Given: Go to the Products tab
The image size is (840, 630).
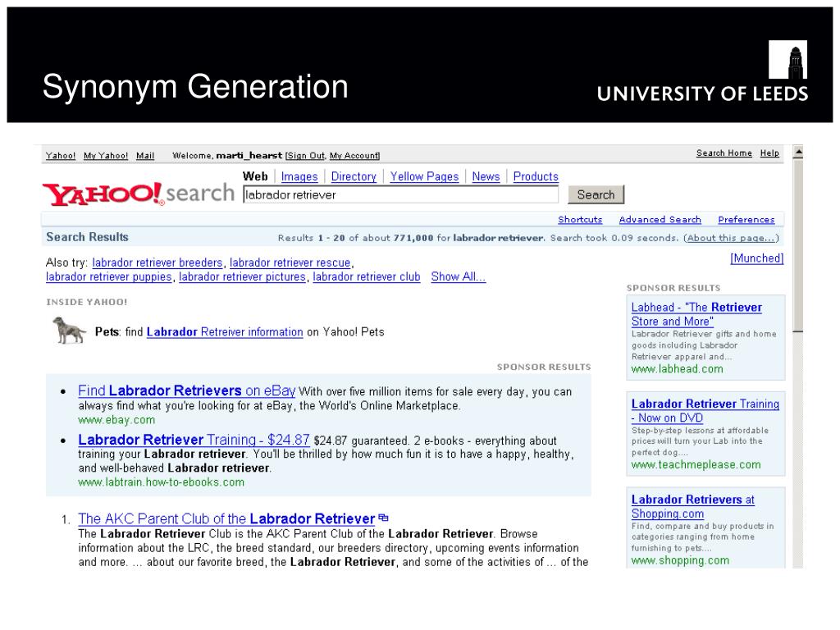Looking at the screenshot, I should pos(536,176).
